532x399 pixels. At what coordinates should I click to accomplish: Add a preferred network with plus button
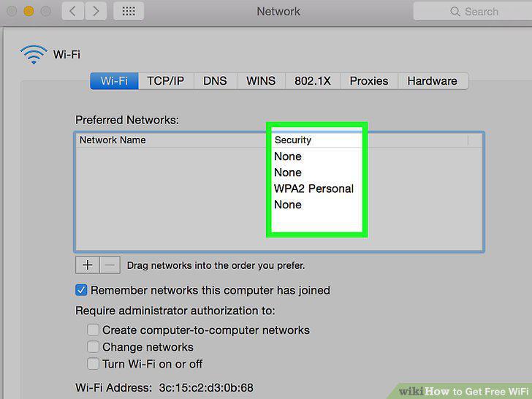(x=88, y=265)
